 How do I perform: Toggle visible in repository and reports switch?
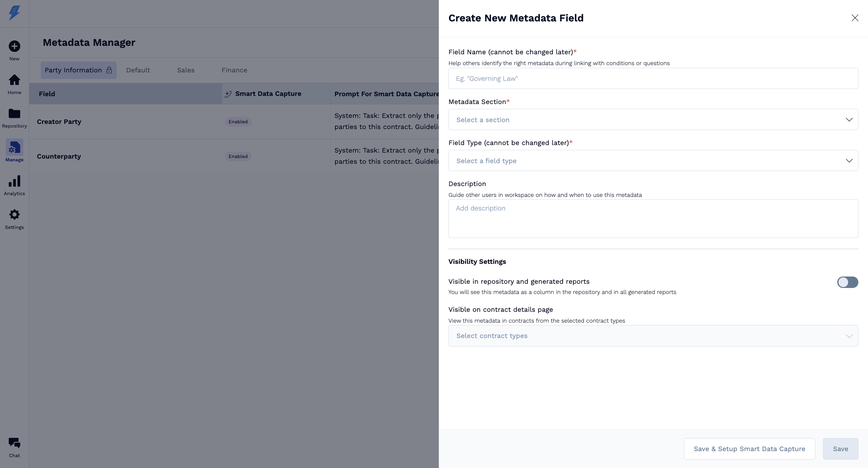point(847,282)
